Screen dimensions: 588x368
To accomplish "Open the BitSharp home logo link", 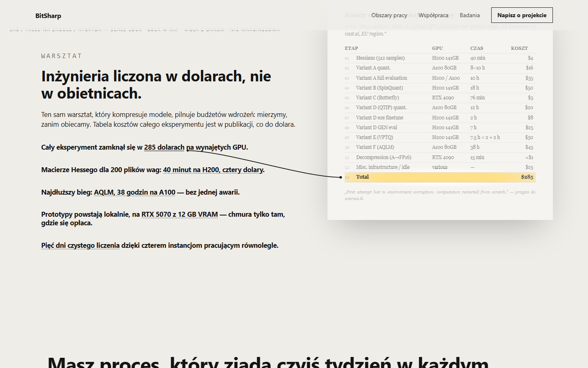I will point(48,16).
